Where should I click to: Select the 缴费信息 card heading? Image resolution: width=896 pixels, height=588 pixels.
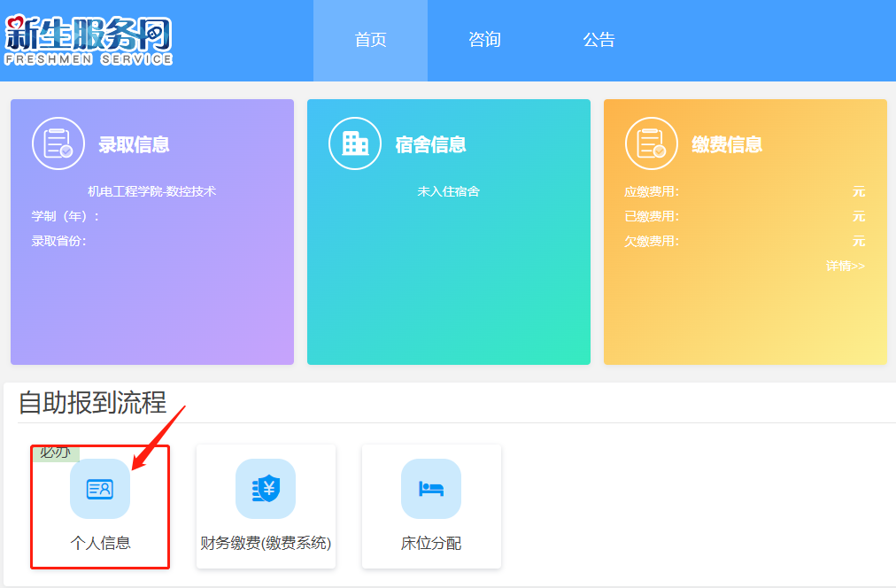pyautogui.click(x=727, y=145)
